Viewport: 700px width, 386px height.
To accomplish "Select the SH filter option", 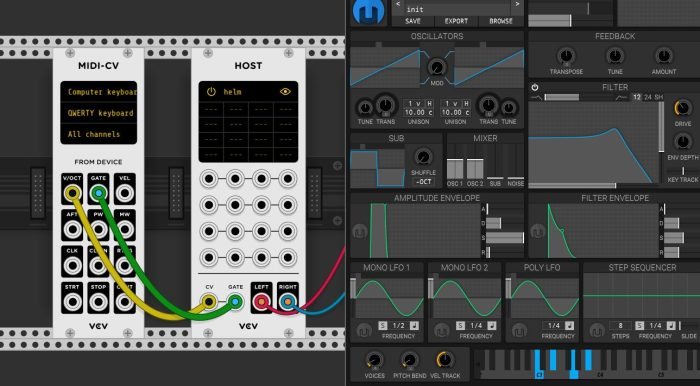I will 658,97.
